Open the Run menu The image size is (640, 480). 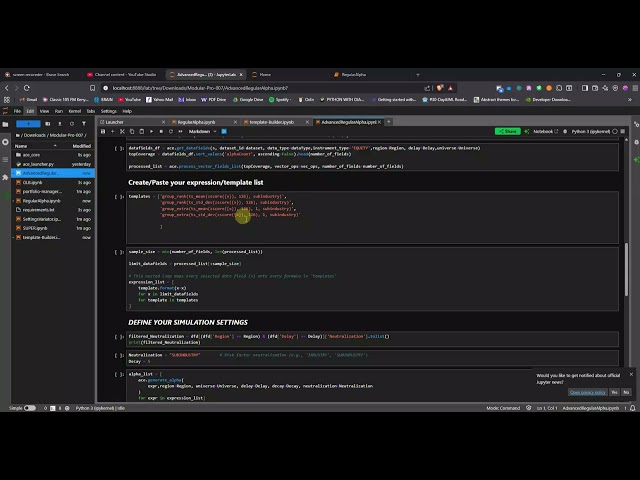coord(59,111)
